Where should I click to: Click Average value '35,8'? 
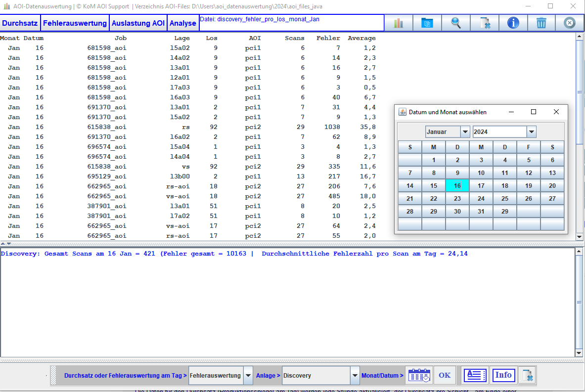[x=367, y=127]
